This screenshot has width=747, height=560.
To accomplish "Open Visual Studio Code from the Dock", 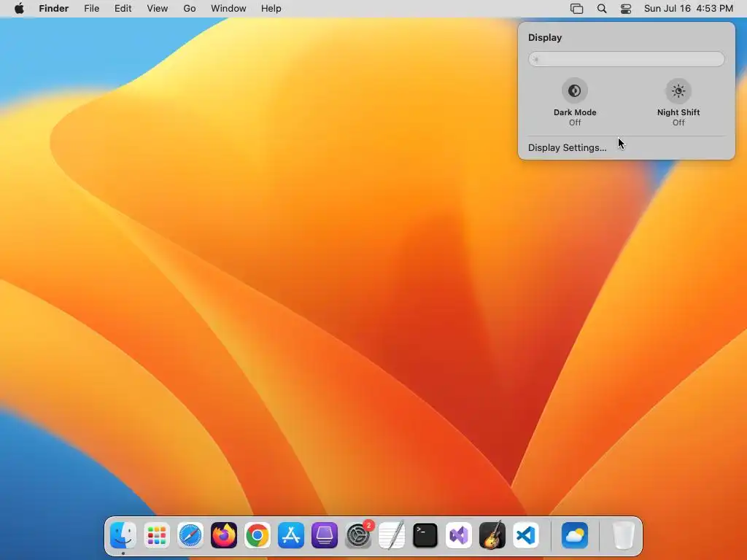I will (526, 535).
